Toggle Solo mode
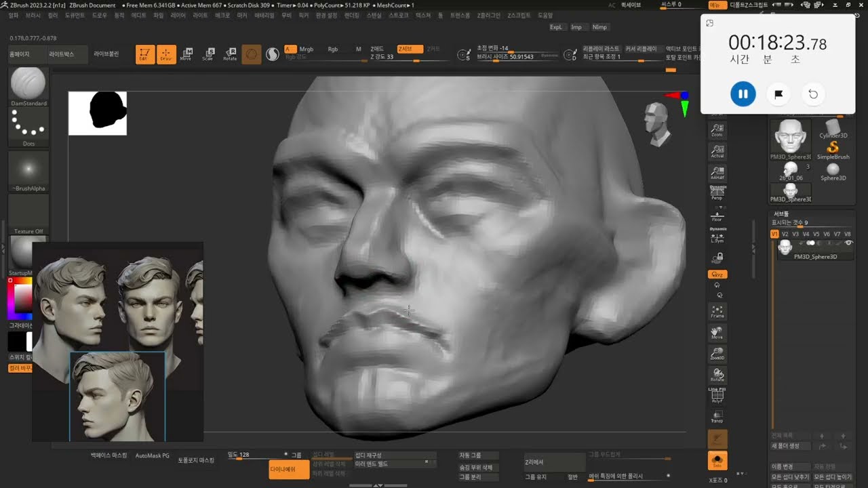The width and height of the screenshot is (868, 488). pos(717,461)
